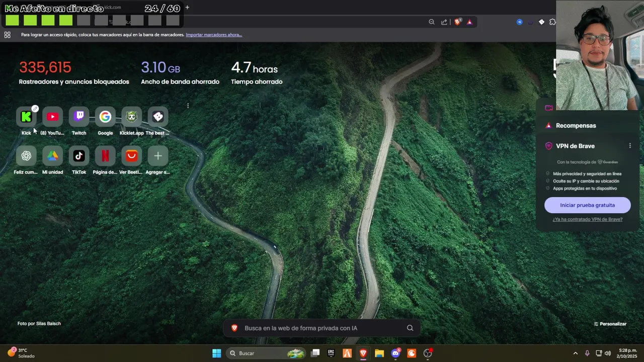
Task: Click the network tray icon
Action: (x=599, y=353)
